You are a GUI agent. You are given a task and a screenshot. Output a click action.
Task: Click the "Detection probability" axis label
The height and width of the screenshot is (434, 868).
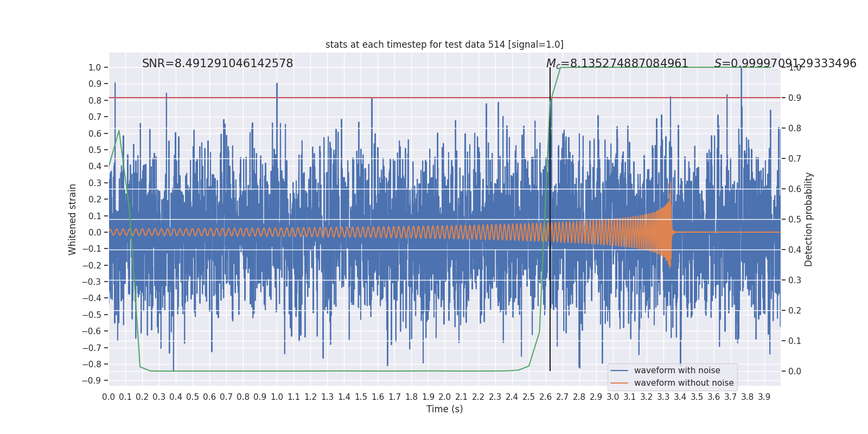(x=809, y=219)
